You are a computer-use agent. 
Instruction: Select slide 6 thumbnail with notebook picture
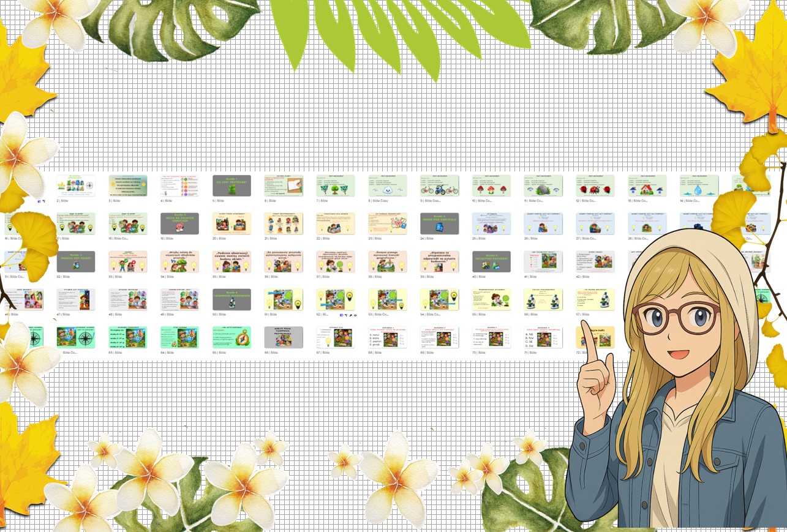click(284, 185)
